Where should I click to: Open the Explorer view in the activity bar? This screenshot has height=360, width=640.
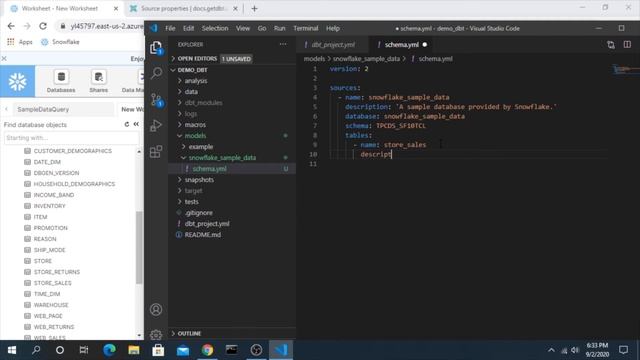[x=156, y=48]
